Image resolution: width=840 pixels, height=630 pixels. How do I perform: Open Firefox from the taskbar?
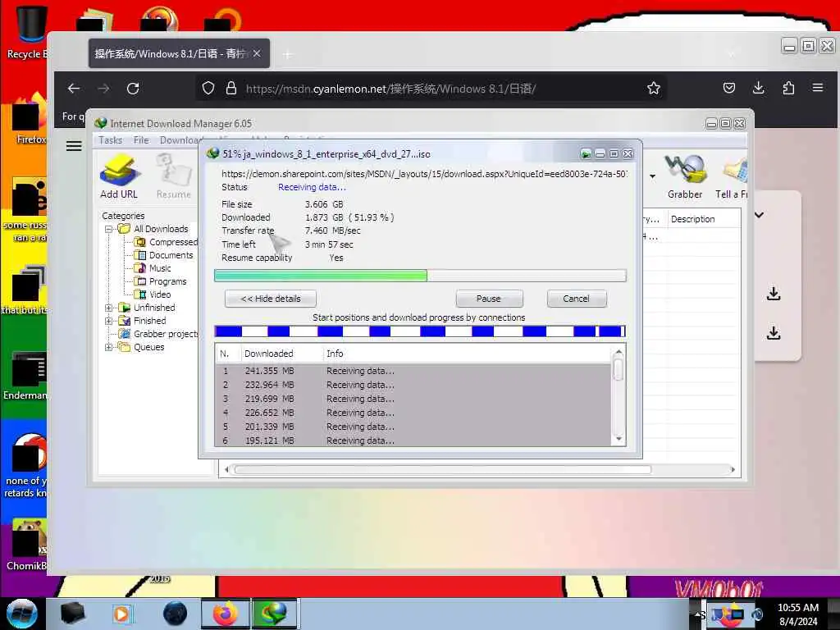click(x=225, y=614)
